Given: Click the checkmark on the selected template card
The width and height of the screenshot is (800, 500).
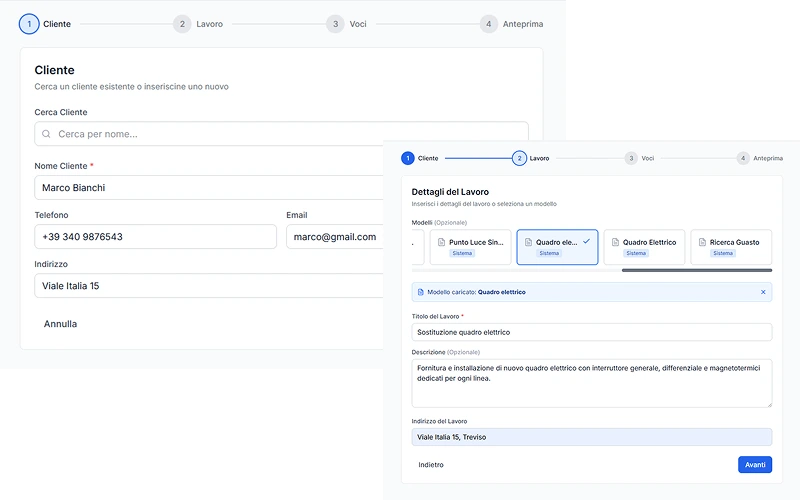Looking at the screenshot, I should coord(587,241).
